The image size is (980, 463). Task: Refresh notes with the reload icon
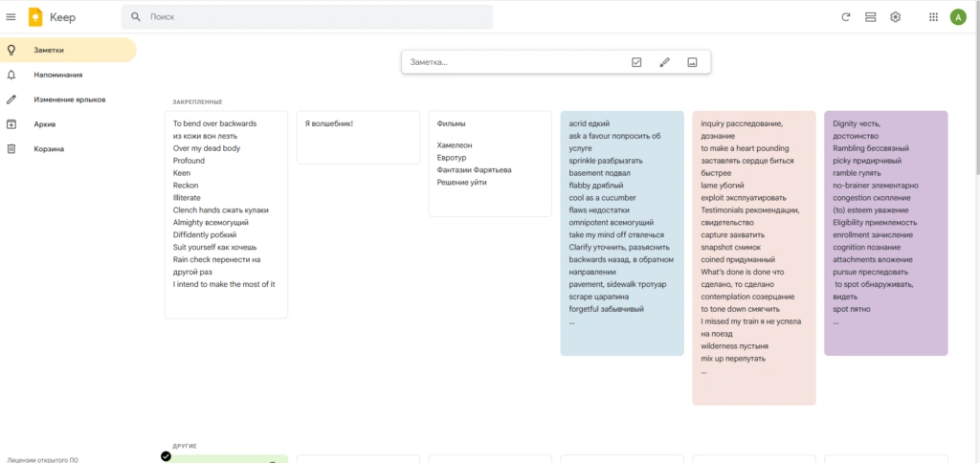coord(846,17)
